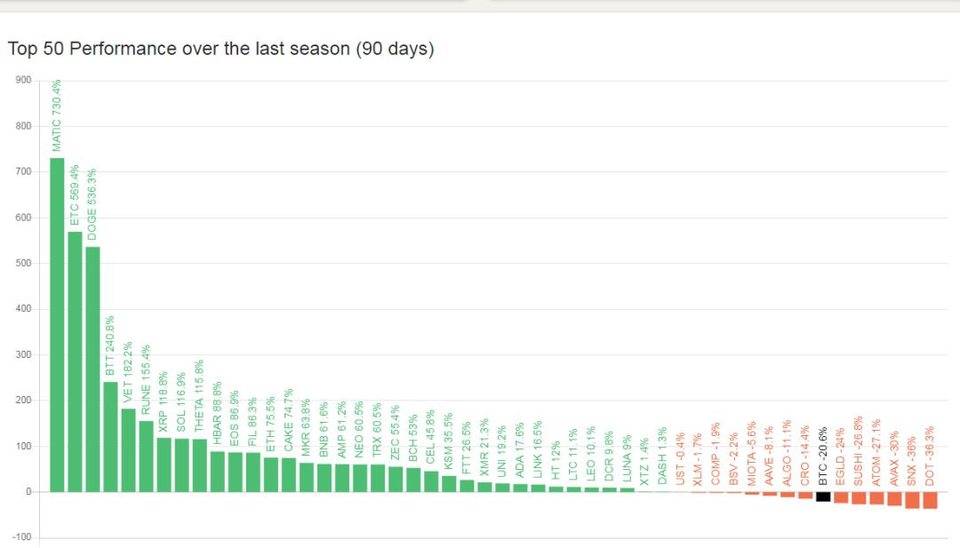Select the EGLD -24% bar
The image size is (960, 548).
pos(841,497)
